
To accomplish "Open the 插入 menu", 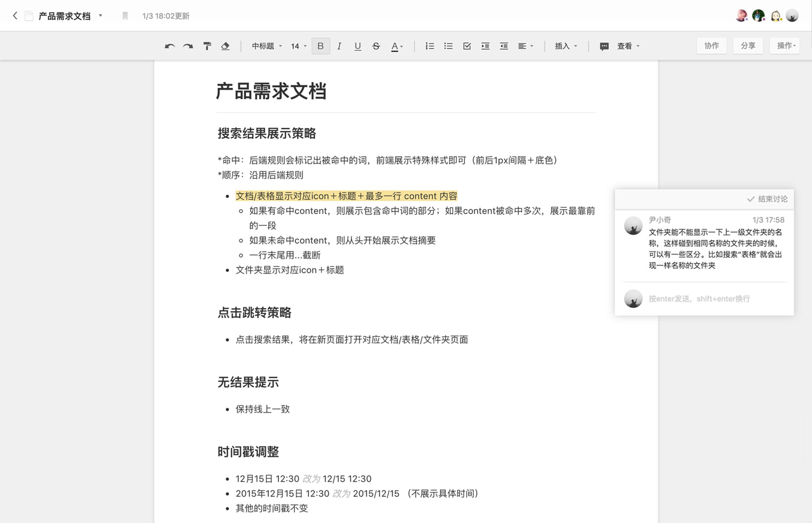I will [x=565, y=46].
